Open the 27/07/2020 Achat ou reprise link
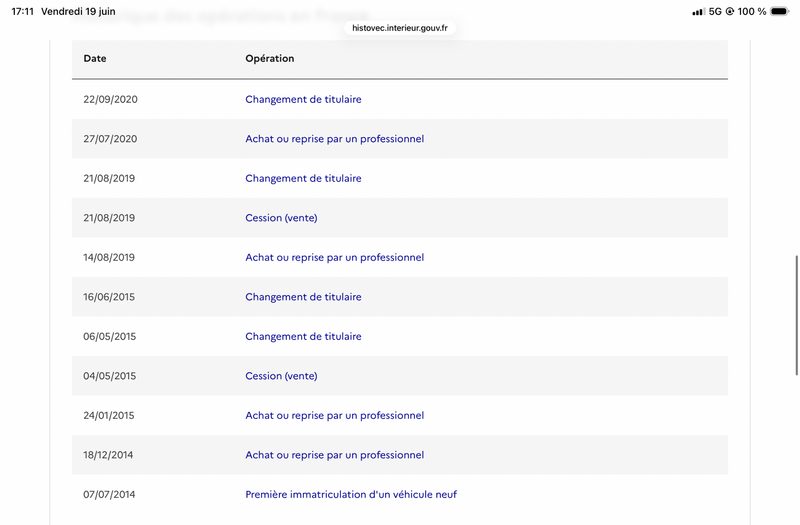The height and width of the screenshot is (525, 800). (335, 139)
